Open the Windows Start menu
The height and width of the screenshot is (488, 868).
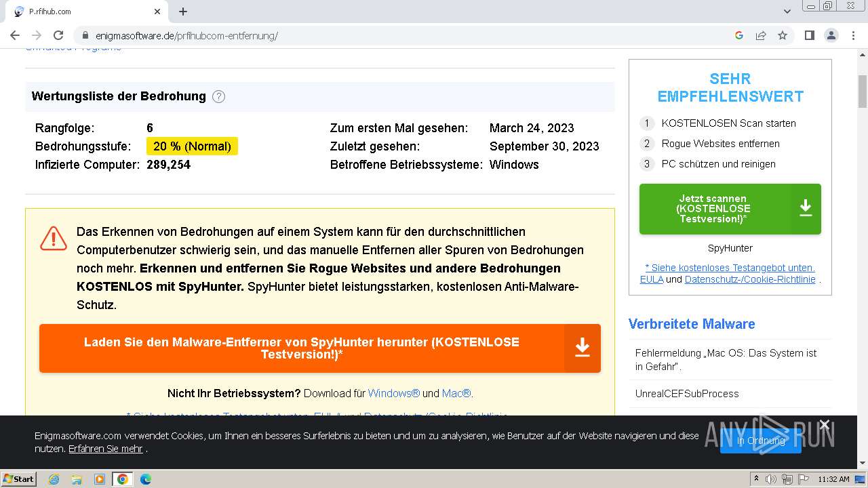pos(18,479)
